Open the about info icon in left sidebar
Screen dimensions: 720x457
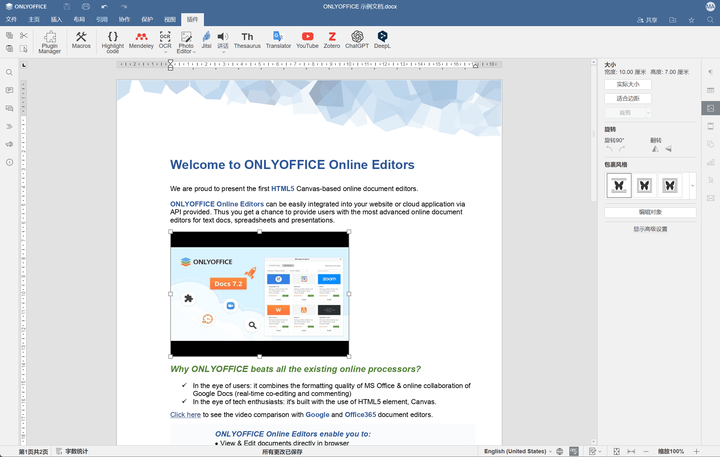pyautogui.click(x=9, y=162)
